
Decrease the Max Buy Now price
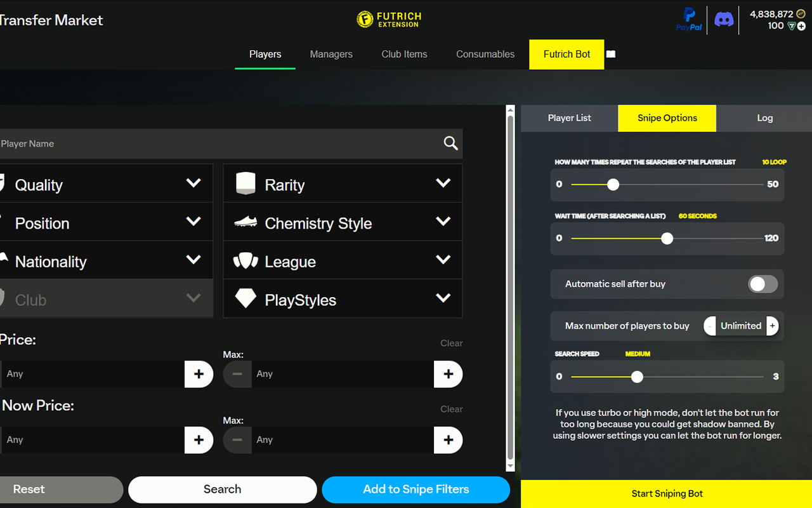coord(237,440)
